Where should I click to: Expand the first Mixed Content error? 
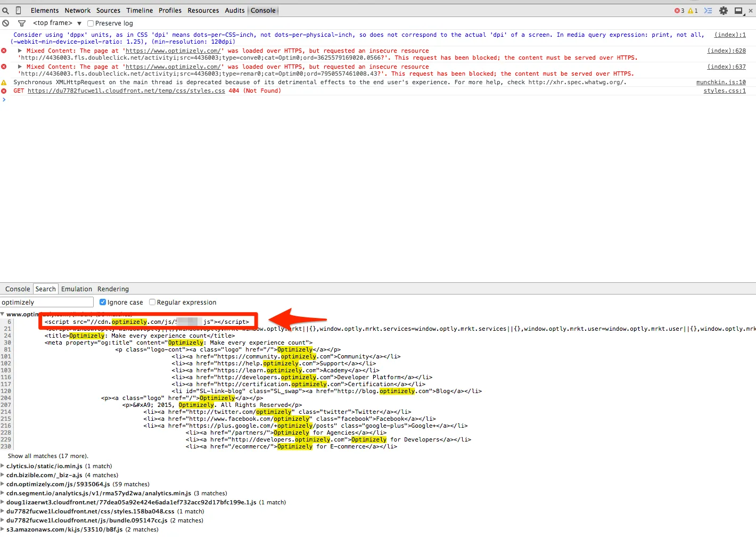click(x=20, y=51)
